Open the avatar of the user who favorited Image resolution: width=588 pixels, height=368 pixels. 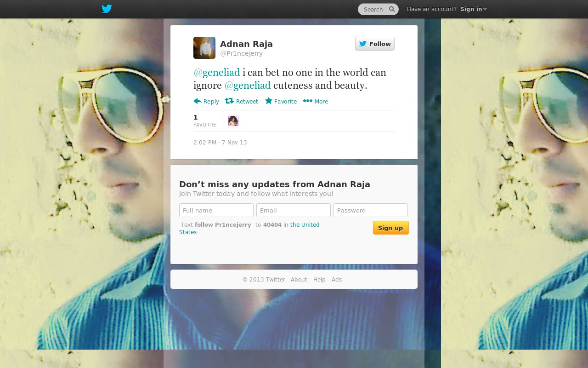click(x=233, y=121)
